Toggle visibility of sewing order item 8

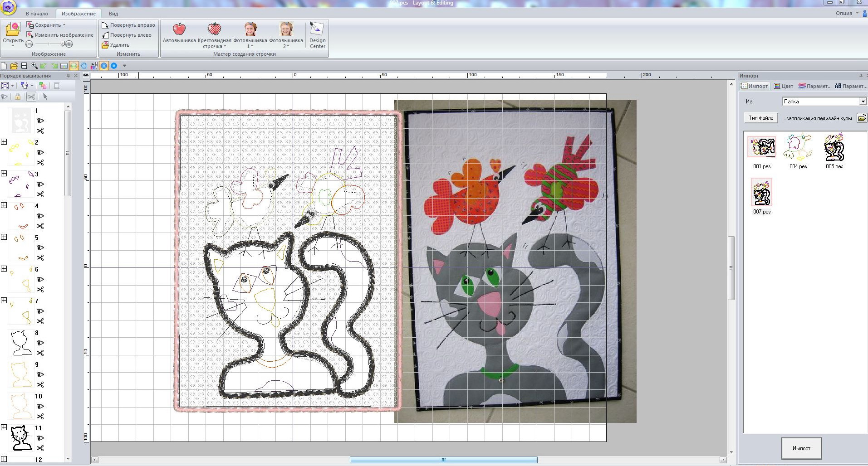click(x=40, y=343)
